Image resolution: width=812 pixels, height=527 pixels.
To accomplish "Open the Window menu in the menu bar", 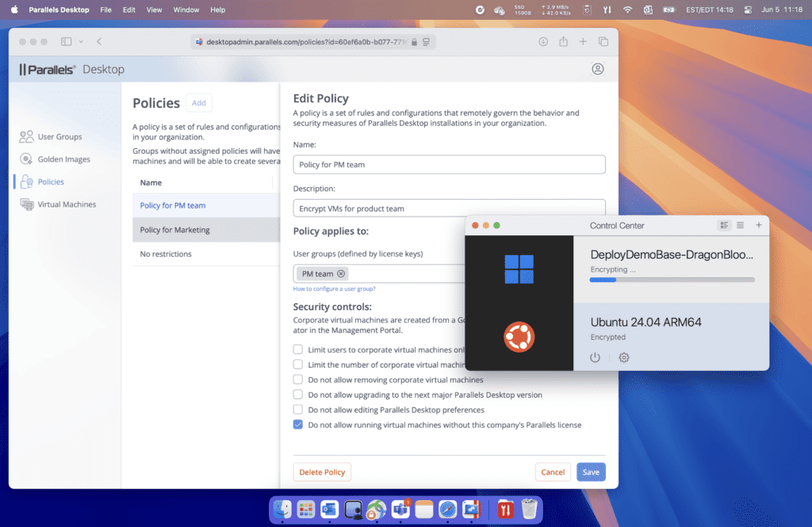I will coord(186,10).
